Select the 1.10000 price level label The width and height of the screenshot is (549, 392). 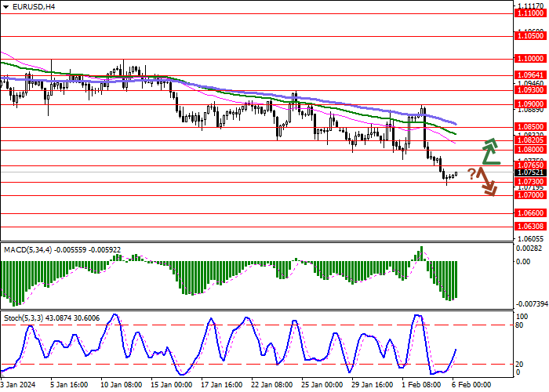(x=531, y=59)
